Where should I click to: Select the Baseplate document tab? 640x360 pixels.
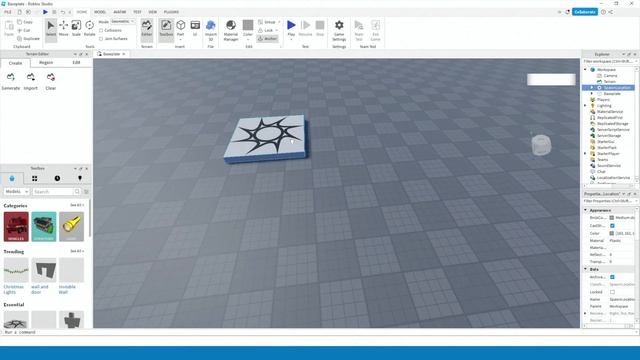point(111,54)
